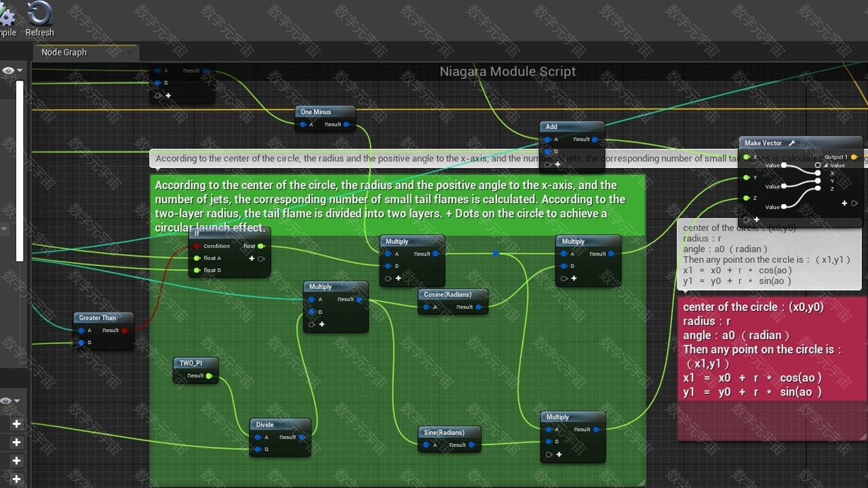Click the add pin plus on Add node
Screen dimensions: 868x488
pos(557,164)
